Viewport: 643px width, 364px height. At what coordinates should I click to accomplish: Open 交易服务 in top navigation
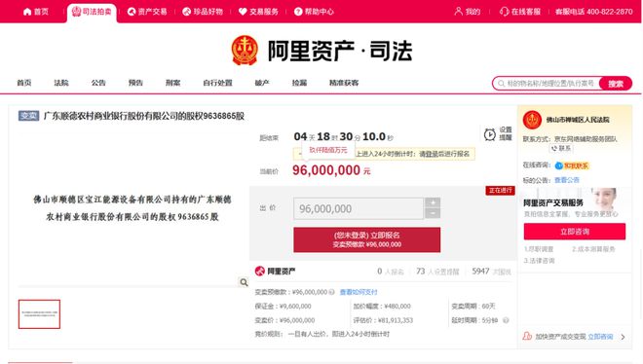pos(258,12)
